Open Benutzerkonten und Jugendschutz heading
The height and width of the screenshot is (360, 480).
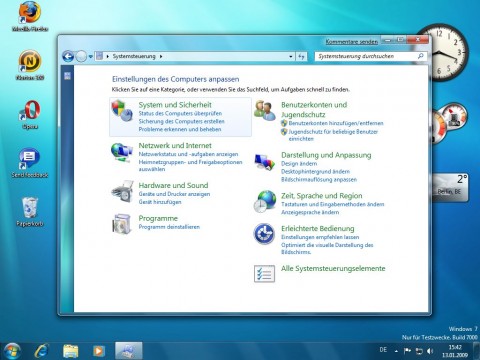pos(314,110)
